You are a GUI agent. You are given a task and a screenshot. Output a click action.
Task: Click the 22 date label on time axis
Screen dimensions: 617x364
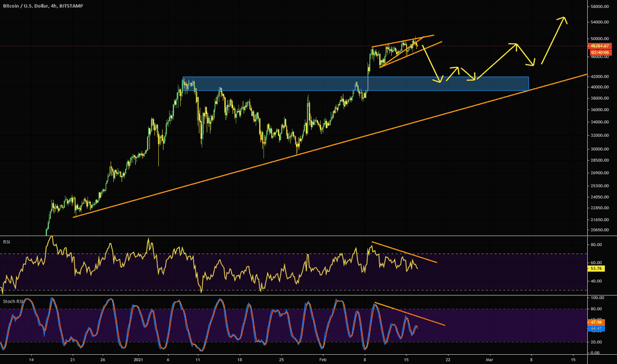[x=448, y=359]
